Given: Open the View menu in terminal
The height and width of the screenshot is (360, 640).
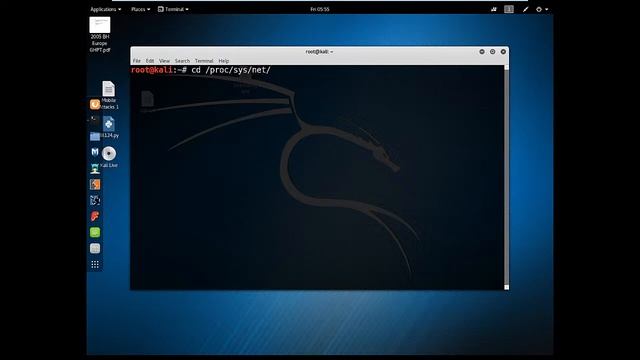Looking at the screenshot, I should click(x=164, y=61).
